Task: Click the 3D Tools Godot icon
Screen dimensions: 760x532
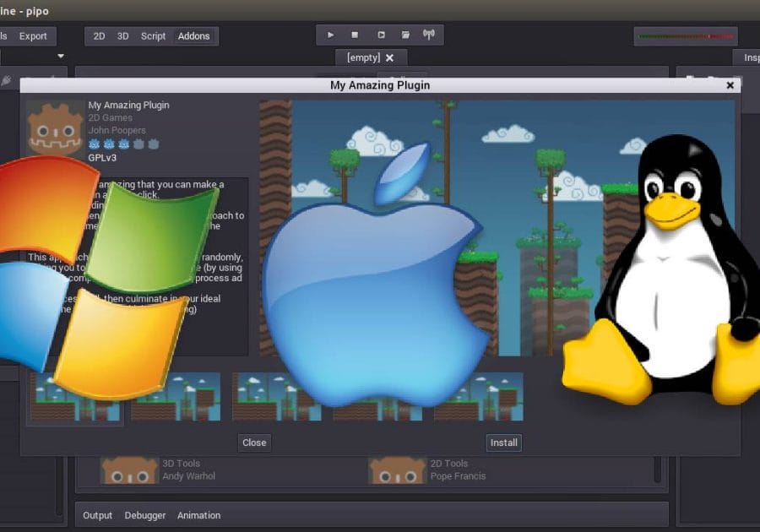Action: (129, 470)
